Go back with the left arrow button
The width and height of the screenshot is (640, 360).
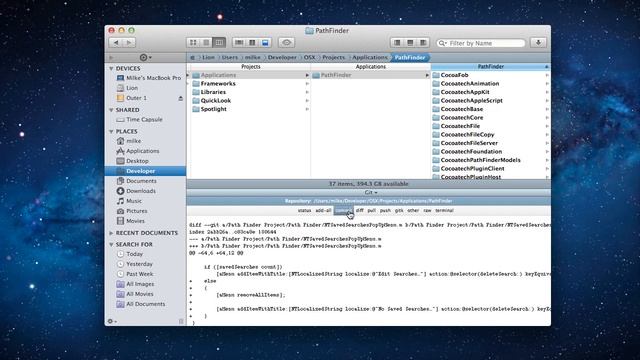[x=116, y=42]
